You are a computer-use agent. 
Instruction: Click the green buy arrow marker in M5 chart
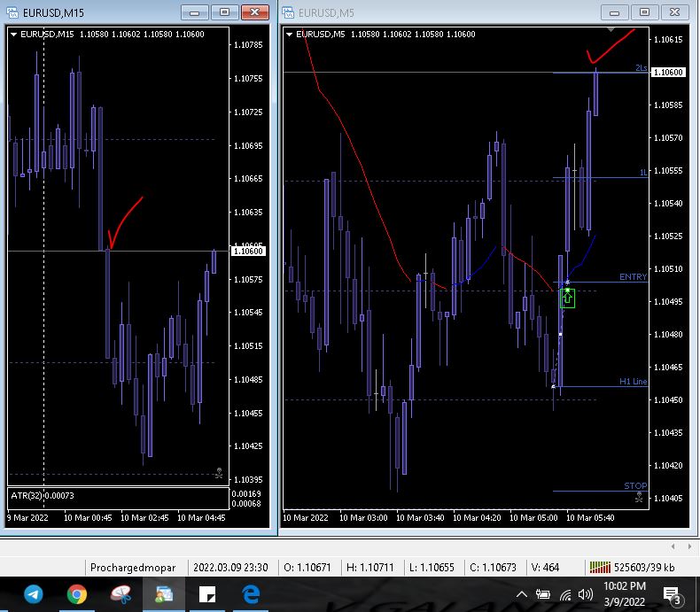567,298
